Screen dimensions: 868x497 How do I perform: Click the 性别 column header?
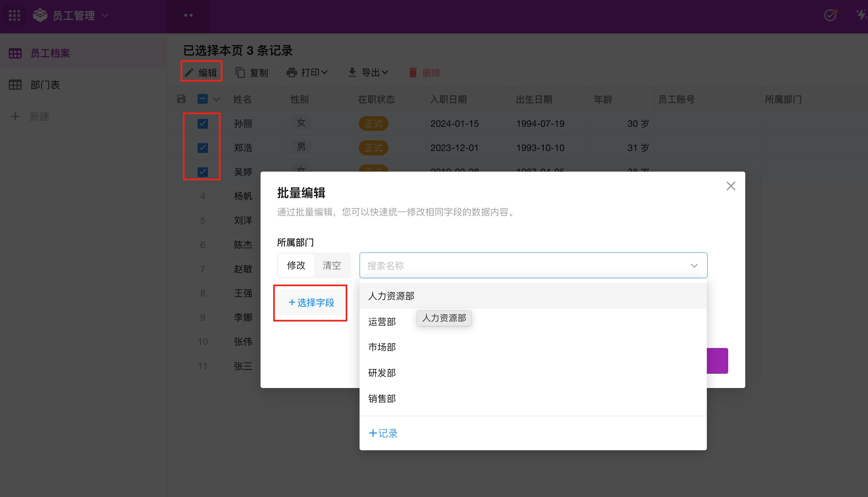[x=299, y=99]
